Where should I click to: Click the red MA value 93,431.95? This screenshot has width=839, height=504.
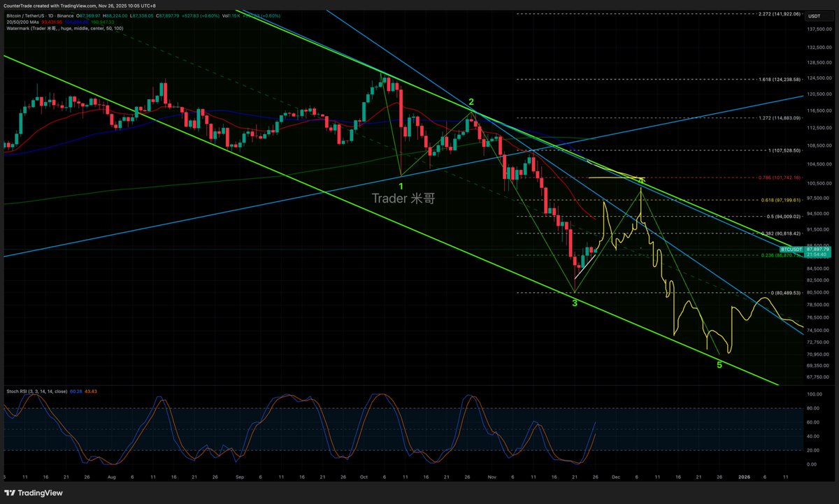click(52, 22)
